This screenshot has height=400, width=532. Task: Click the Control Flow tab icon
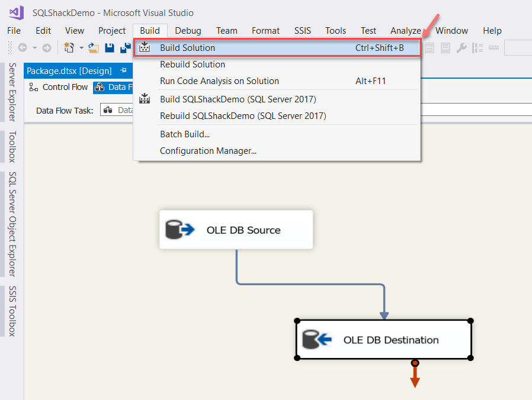pyautogui.click(x=33, y=88)
